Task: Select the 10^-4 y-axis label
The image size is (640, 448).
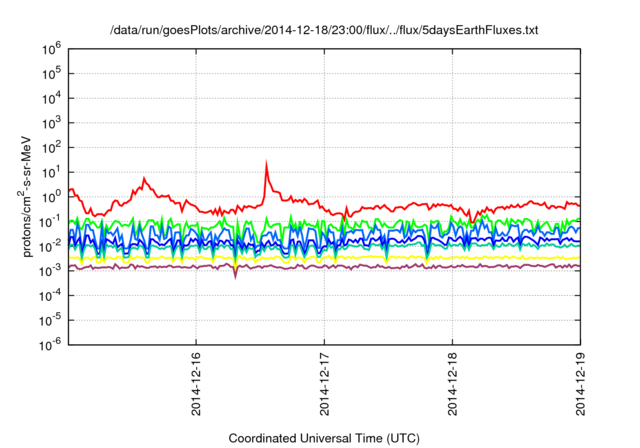Action: coord(51,296)
